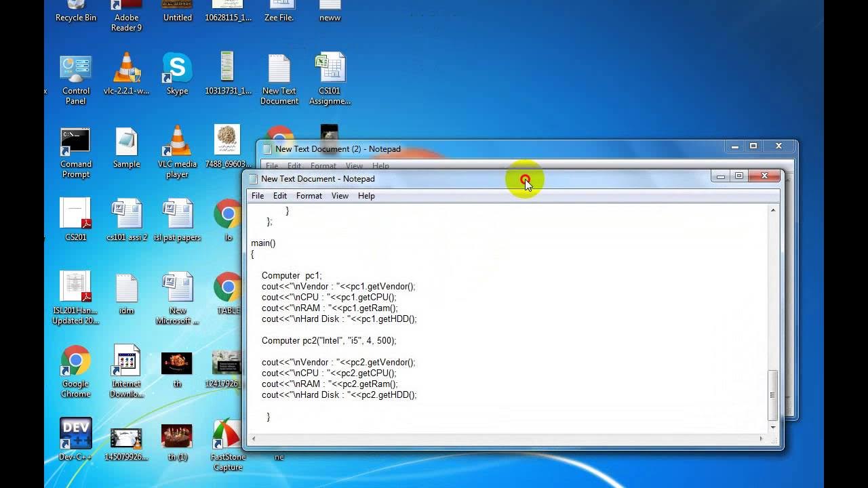Select the CS201 PDF icon

pyautogui.click(x=76, y=220)
